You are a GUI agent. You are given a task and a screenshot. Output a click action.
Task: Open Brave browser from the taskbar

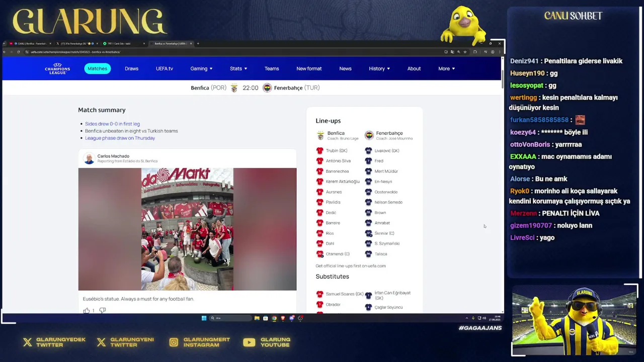(283, 318)
